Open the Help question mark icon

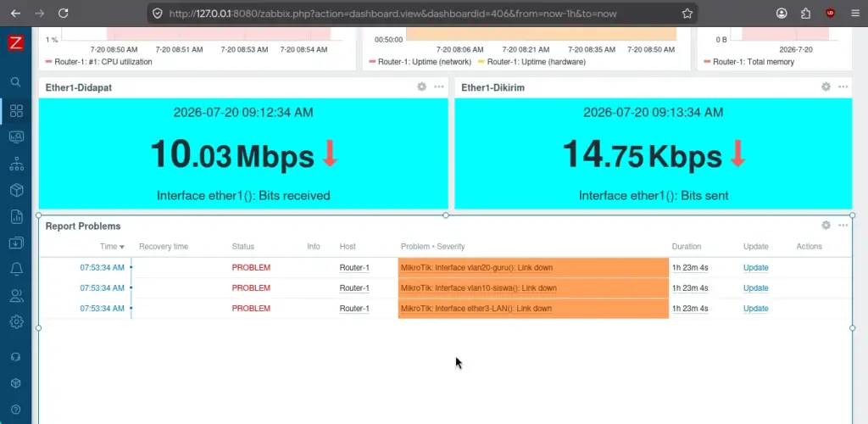(x=16, y=410)
